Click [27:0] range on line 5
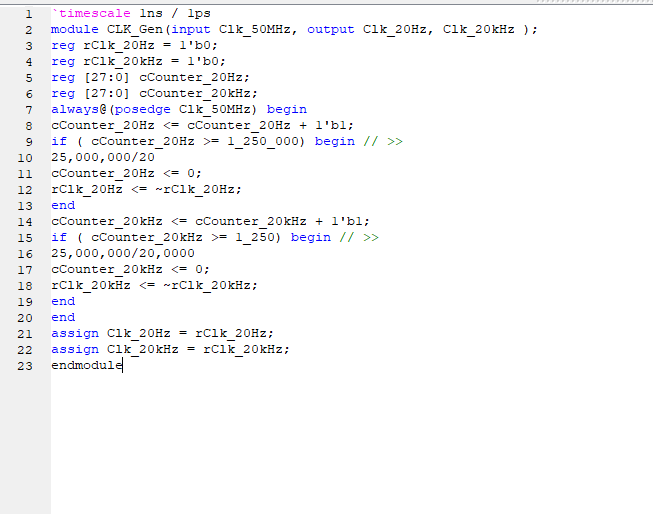This screenshot has height=514, width=653. point(107,77)
